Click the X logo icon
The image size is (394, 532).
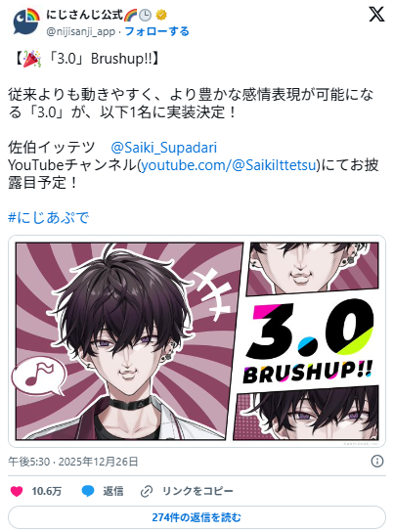click(376, 15)
